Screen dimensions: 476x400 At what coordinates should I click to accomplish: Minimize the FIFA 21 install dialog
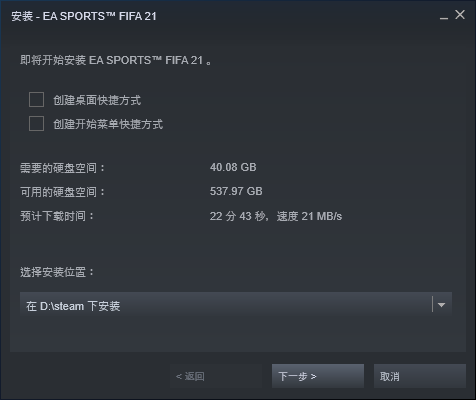(x=444, y=16)
